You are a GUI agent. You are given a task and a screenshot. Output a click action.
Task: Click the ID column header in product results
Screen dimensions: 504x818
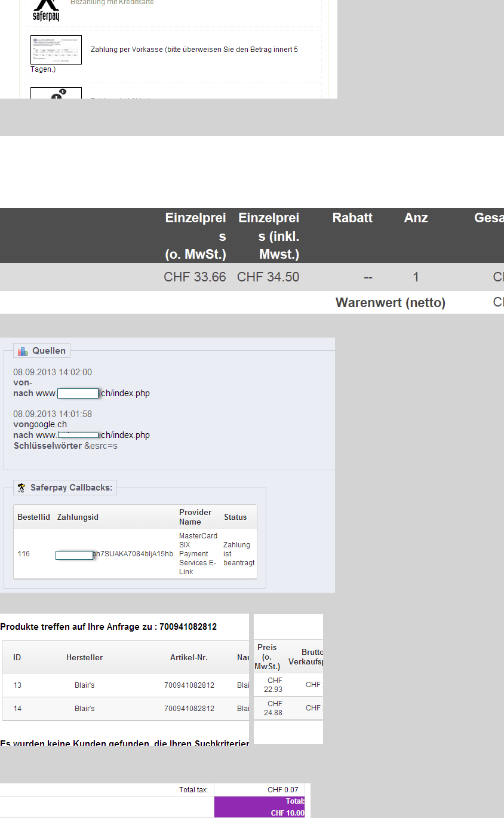(x=17, y=657)
